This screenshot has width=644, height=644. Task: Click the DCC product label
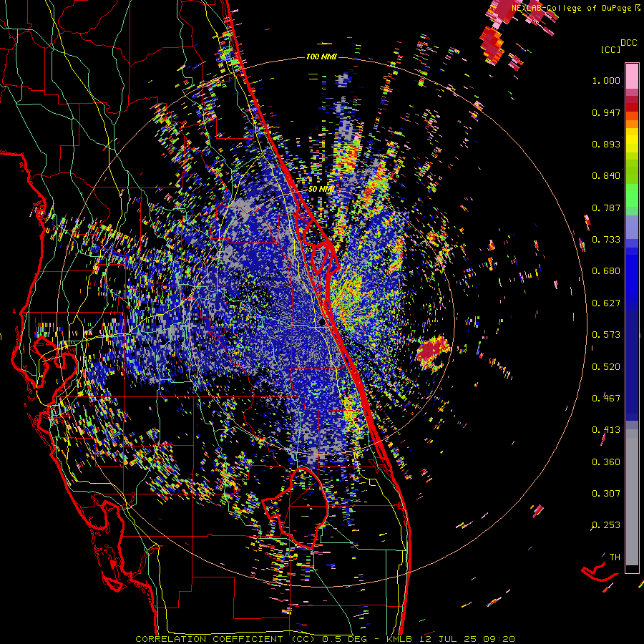click(x=628, y=43)
